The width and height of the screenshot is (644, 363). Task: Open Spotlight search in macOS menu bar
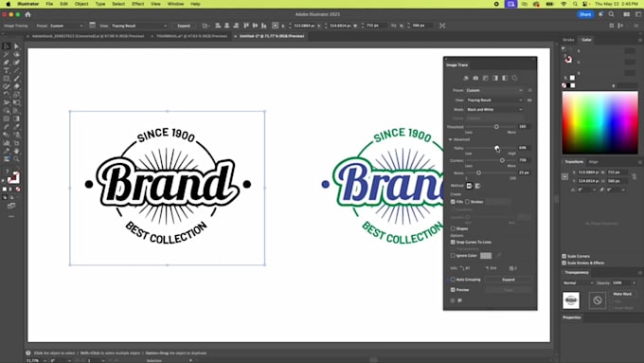(575, 4)
